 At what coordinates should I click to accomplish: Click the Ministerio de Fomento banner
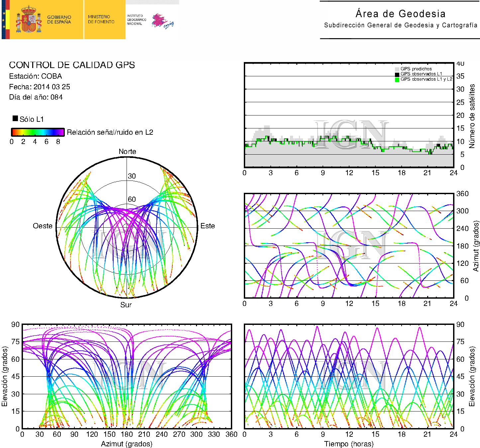(x=101, y=19)
